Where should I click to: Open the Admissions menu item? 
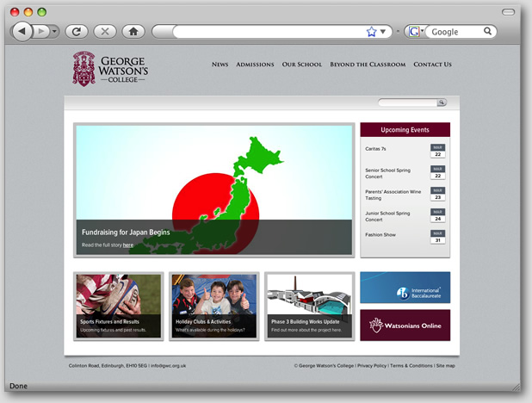click(255, 65)
